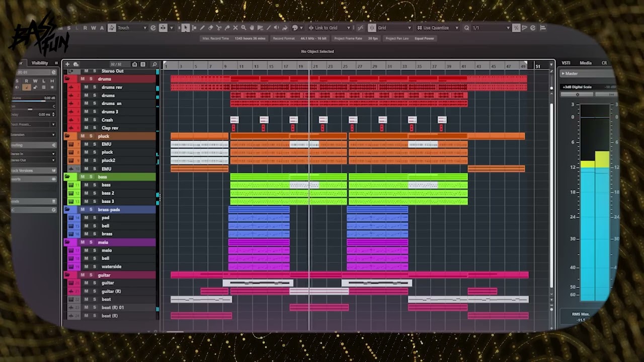The image size is (644, 362).
Task: Select the Split scissors tool
Action: click(218, 28)
